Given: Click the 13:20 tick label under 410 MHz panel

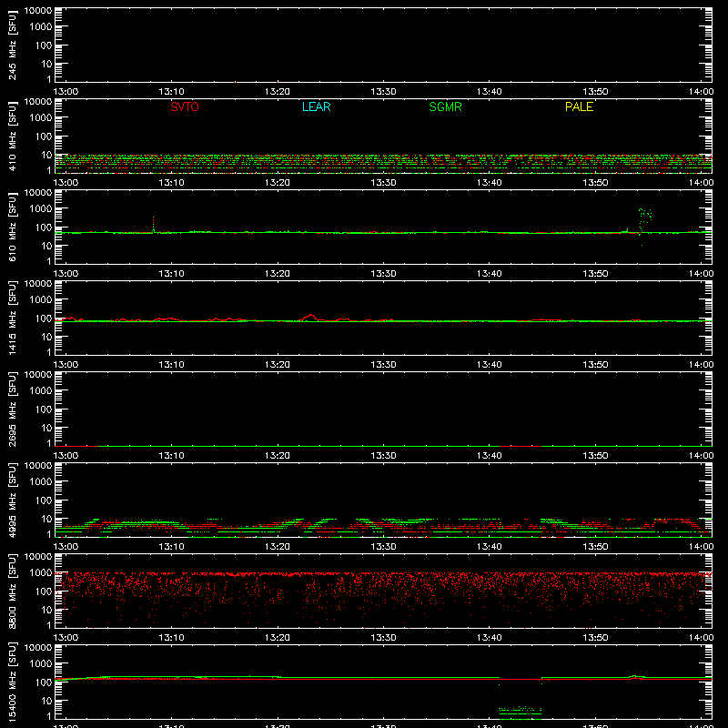Looking at the screenshot, I should click(x=278, y=183).
